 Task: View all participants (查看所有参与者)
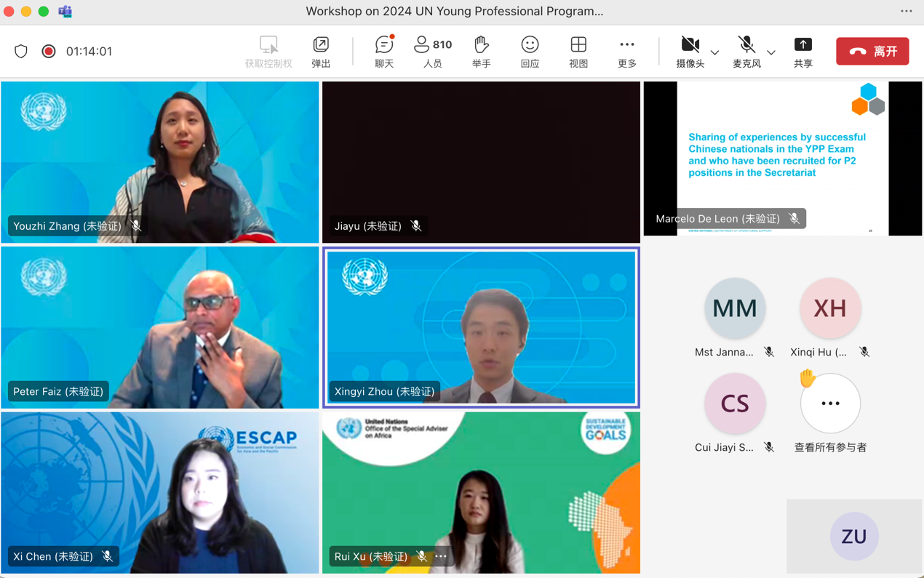830,404
